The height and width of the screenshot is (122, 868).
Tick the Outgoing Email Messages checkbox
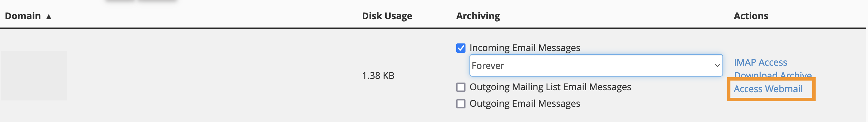[x=461, y=104]
